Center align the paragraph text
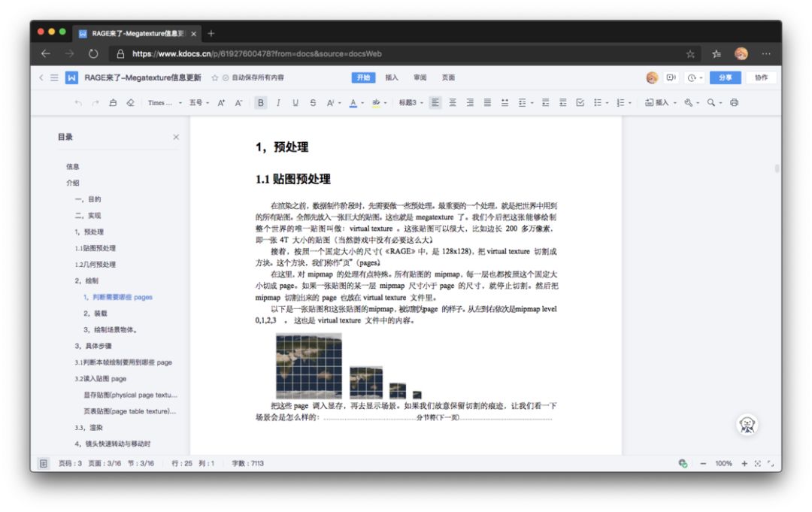812x512 pixels. click(453, 102)
